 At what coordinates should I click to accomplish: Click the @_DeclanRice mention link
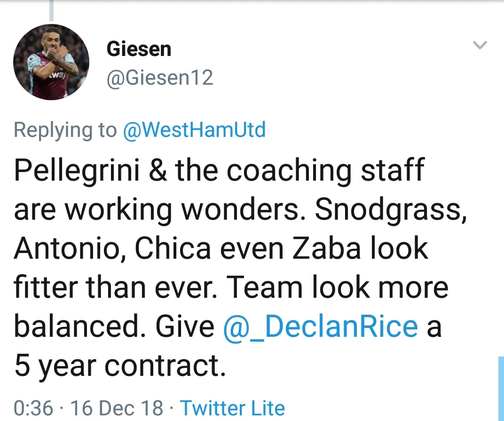pyautogui.click(x=321, y=326)
